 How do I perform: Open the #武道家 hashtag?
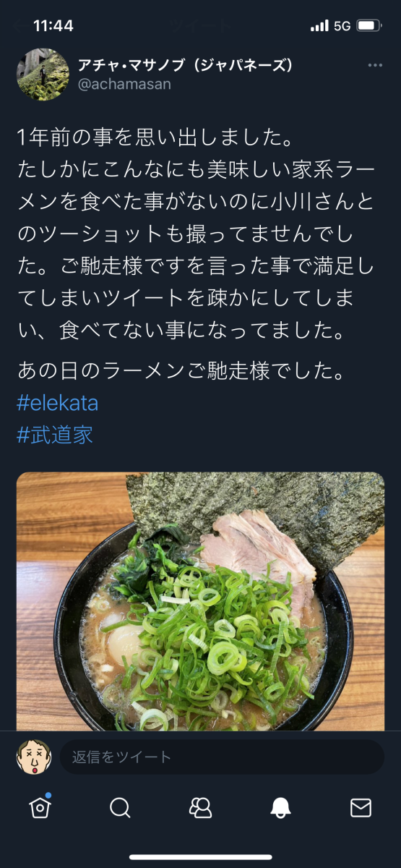coord(54,435)
